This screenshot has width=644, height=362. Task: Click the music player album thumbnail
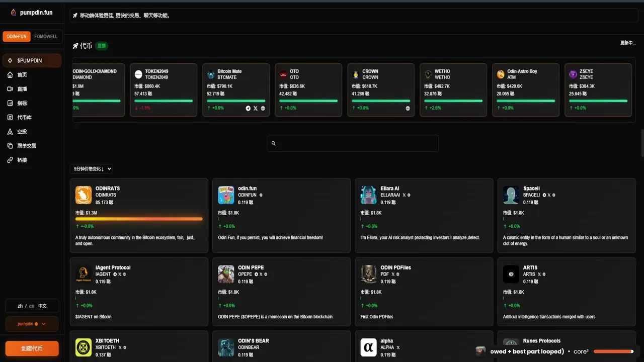(481, 351)
